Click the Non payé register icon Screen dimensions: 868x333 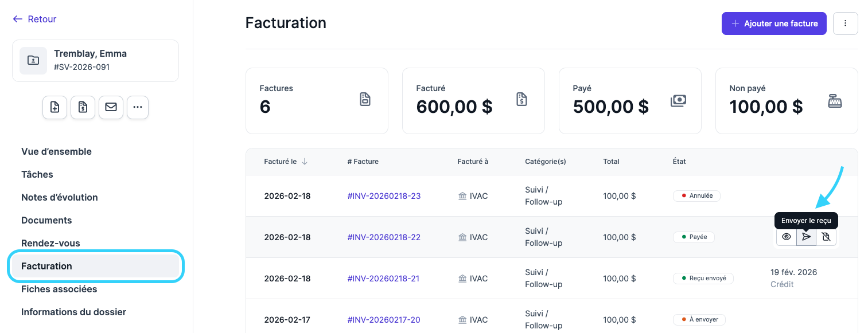point(835,101)
